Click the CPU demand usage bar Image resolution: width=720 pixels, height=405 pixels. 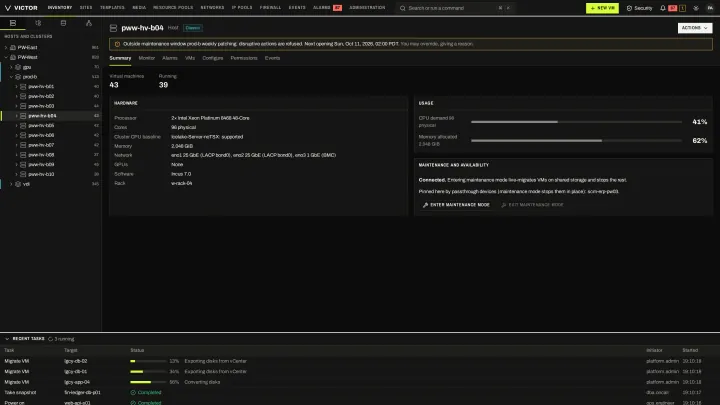pos(576,122)
